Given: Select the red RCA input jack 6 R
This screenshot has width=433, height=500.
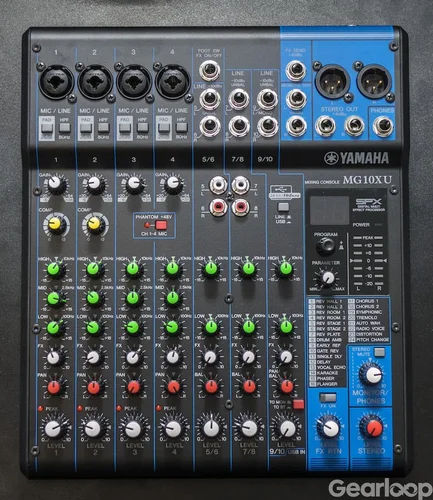Looking at the screenshot, I should (x=219, y=207).
